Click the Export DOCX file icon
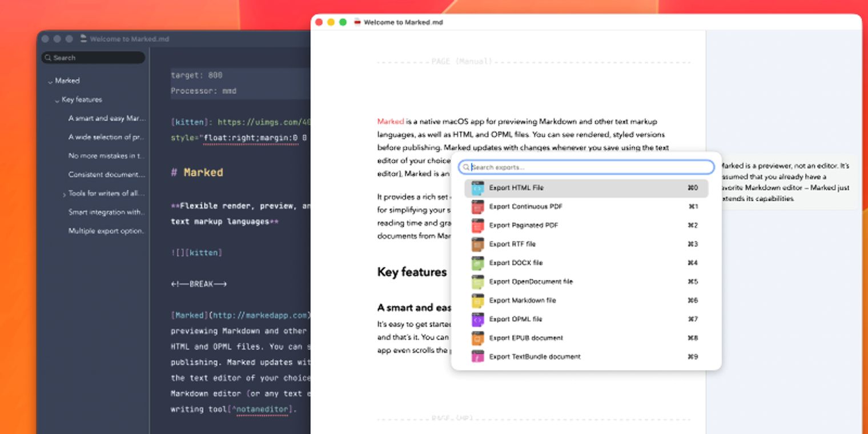Screen dimensions: 868x434 477,263
